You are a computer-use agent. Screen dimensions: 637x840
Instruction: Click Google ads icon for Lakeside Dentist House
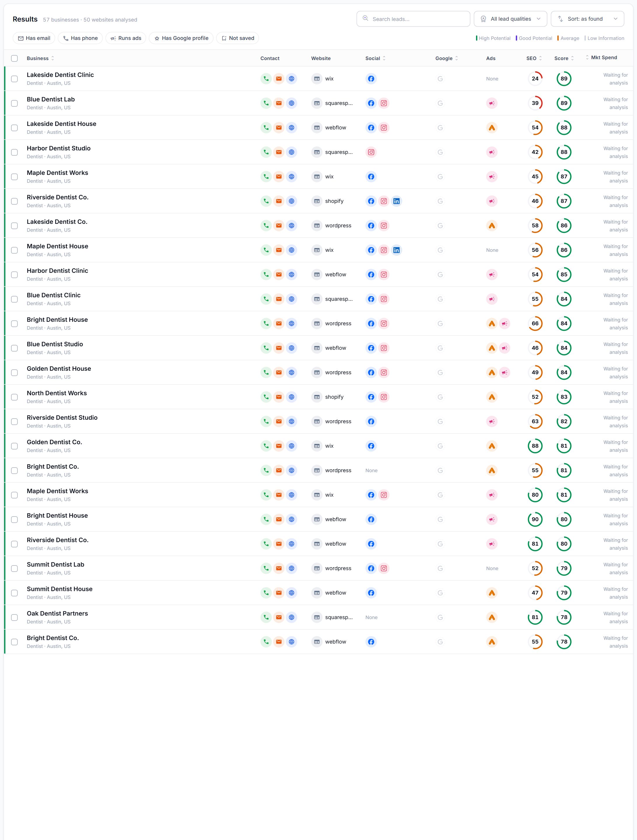(492, 128)
